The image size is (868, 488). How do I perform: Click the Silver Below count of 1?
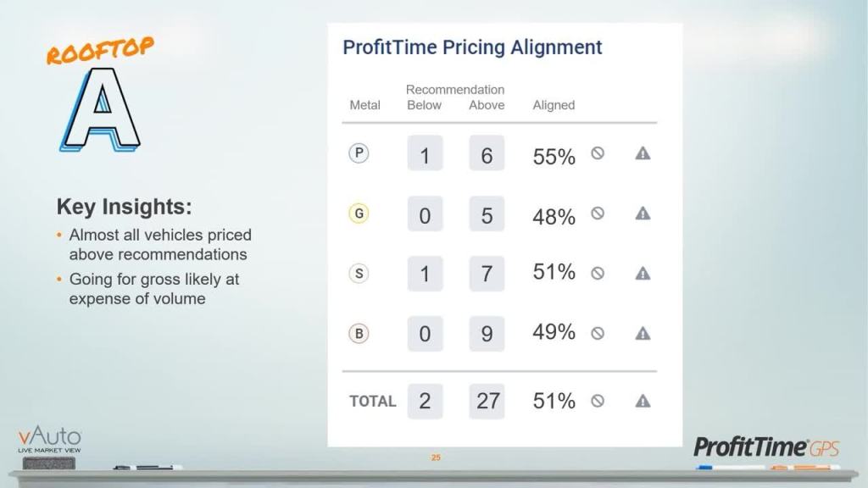tap(425, 274)
